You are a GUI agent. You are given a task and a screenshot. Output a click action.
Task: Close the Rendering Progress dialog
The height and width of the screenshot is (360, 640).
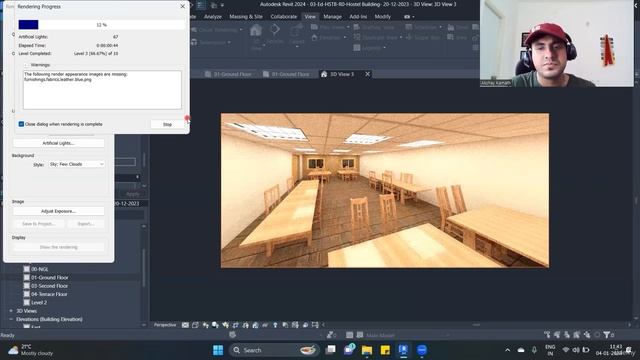tap(182, 7)
